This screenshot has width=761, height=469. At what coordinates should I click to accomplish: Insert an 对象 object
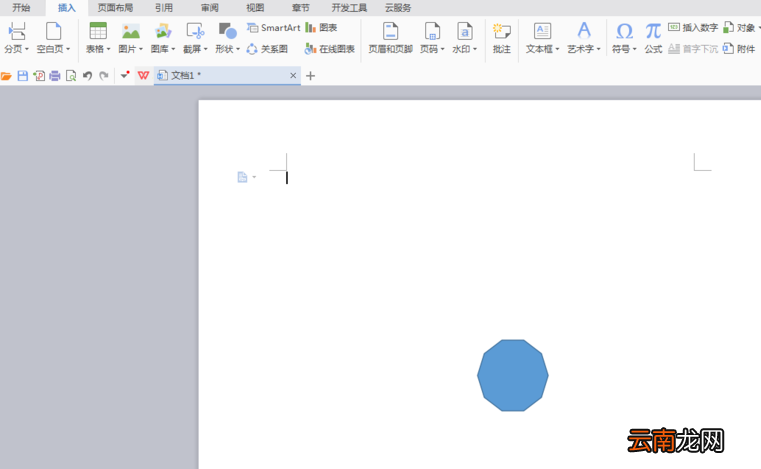pos(739,28)
